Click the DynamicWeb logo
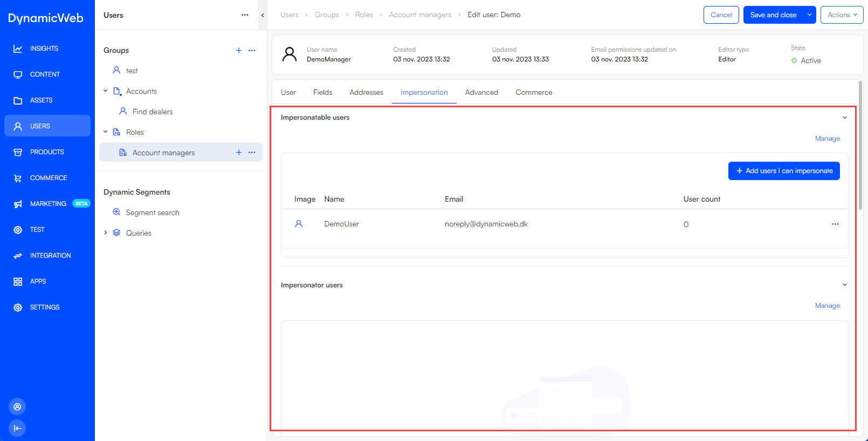Image resolution: width=868 pixels, height=441 pixels. pyautogui.click(x=46, y=18)
